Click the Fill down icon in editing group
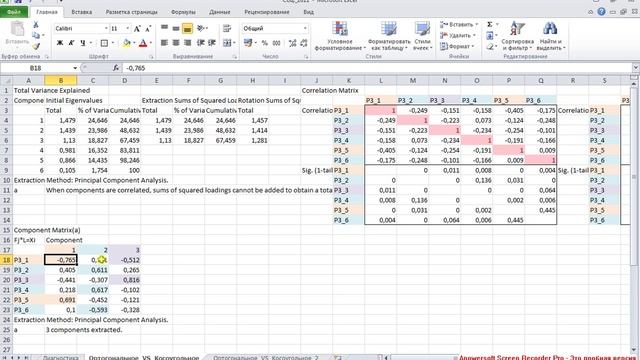Viewport: 640px width, 360px height. (x=490, y=36)
